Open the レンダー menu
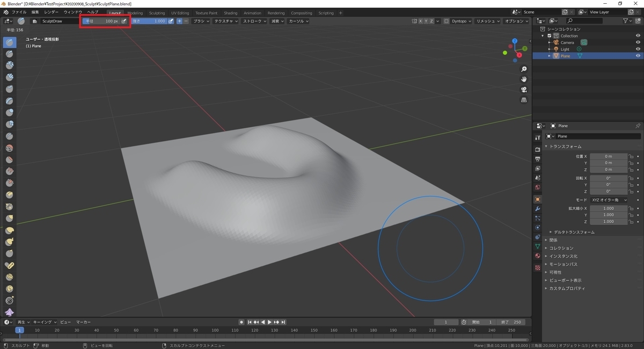The height and width of the screenshot is (349, 644). [52, 12]
